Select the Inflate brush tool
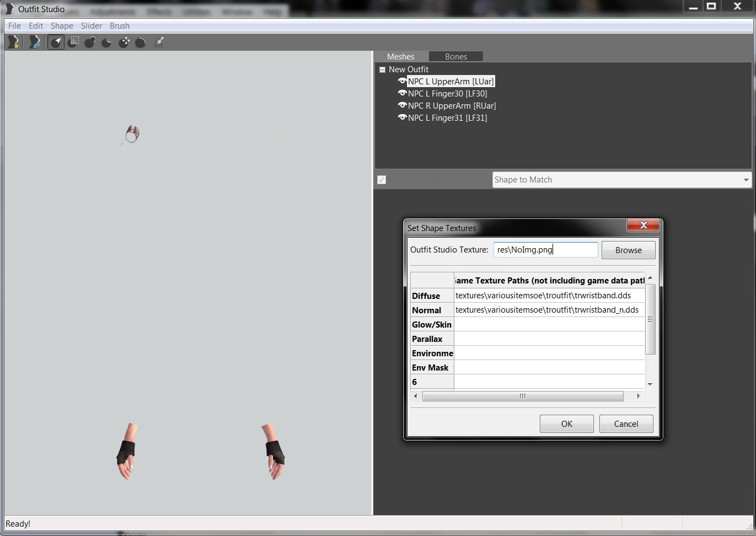 90,42
